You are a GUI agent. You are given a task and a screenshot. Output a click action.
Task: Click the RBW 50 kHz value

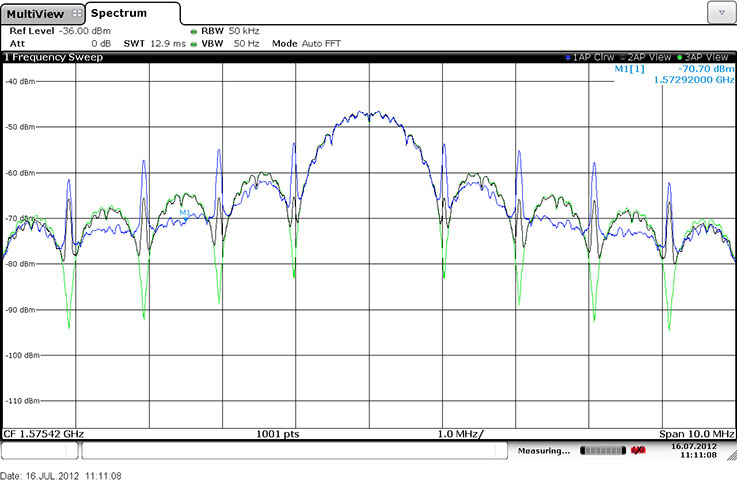(x=232, y=31)
